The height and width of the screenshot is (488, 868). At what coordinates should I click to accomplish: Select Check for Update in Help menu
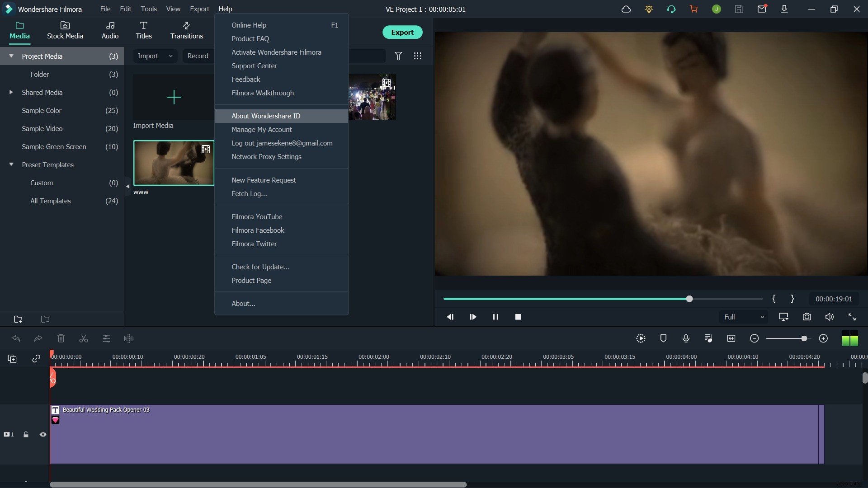point(260,267)
